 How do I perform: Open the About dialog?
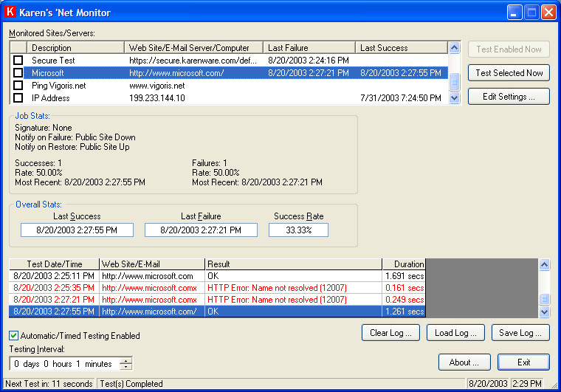tap(464, 362)
